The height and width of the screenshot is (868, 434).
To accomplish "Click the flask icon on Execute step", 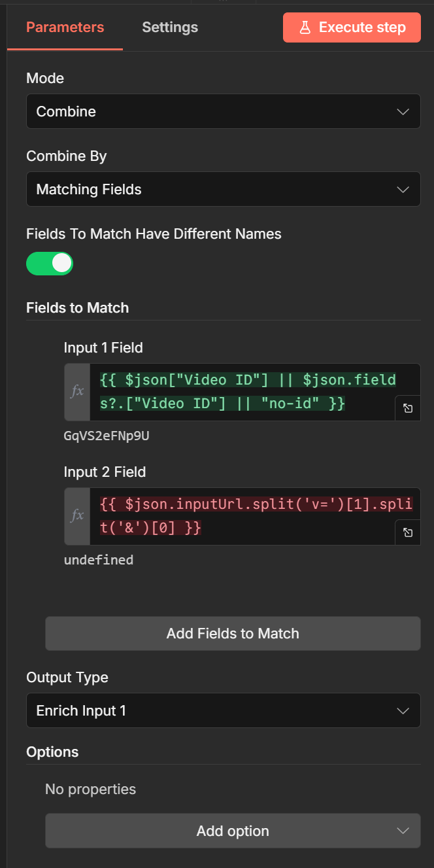I will (x=305, y=27).
